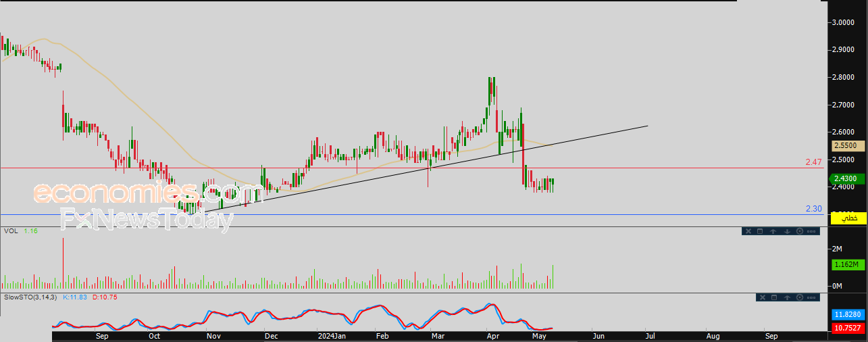
Task: Click the Aug label on time axis
Action: (x=713, y=335)
